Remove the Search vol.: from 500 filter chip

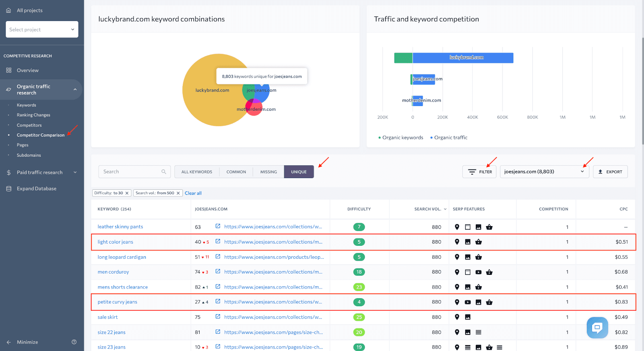tap(178, 193)
